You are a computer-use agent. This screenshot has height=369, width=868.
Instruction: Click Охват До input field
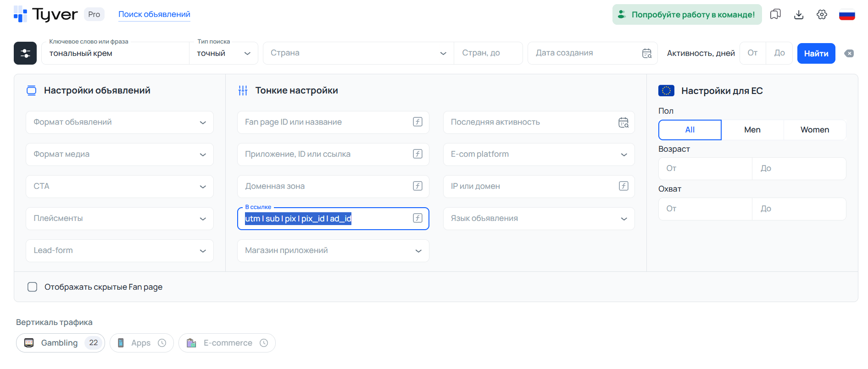[x=799, y=209]
